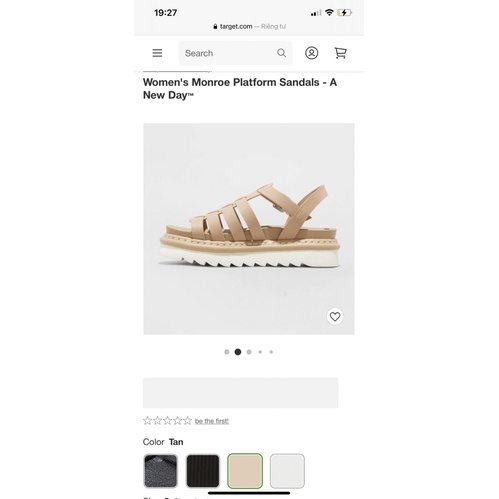Go to fifth image carousel dot
The height and width of the screenshot is (499, 499).
(271, 352)
